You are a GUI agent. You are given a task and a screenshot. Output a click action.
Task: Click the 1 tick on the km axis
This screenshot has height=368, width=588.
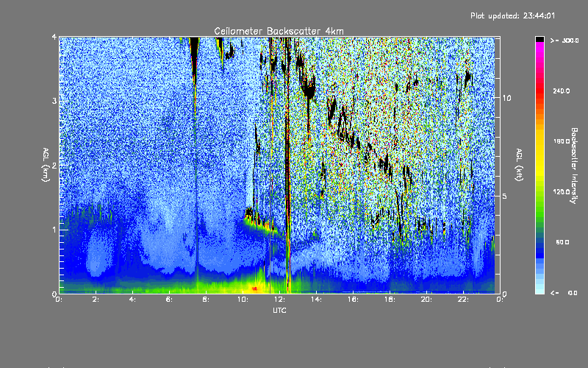click(x=54, y=230)
